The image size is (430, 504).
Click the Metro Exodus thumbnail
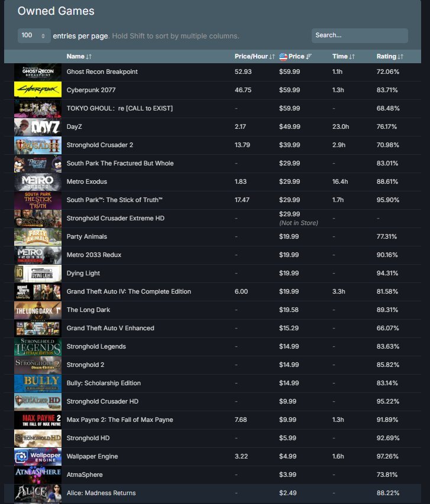pyautogui.click(x=38, y=181)
